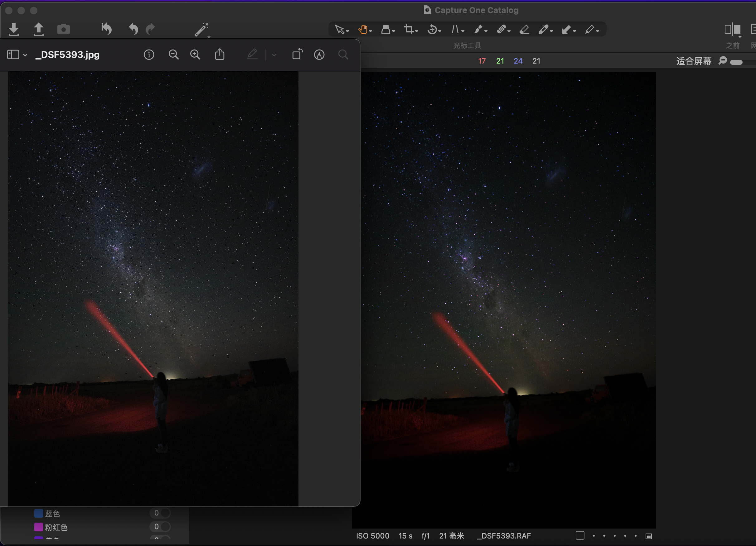This screenshot has width=756, height=546.
Task: Click the 粉红色 pink color swatch
Action: pos(39,527)
